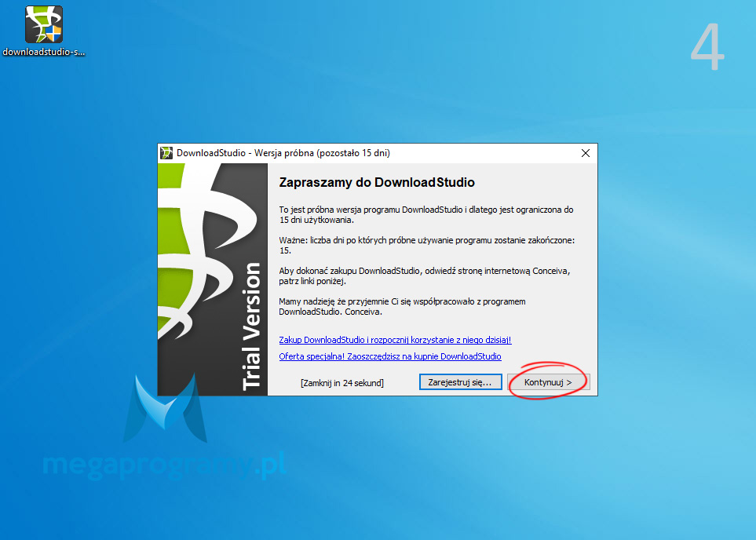Click the paragraph starting "Mamy nadzieję"

point(402,307)
